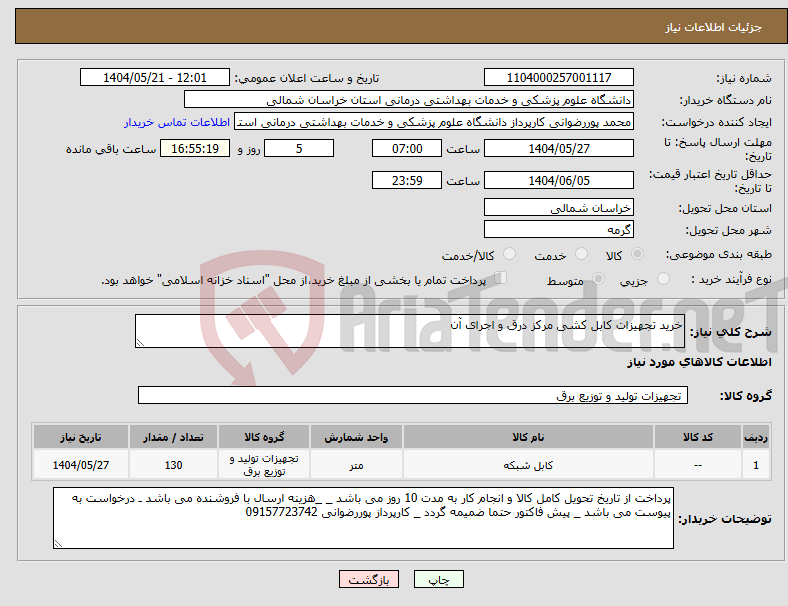Click the جزئیات اطلاعات نیاز page header
Image resolution: width=788 pixels, height=606 pixels.
tap(714, 27)
